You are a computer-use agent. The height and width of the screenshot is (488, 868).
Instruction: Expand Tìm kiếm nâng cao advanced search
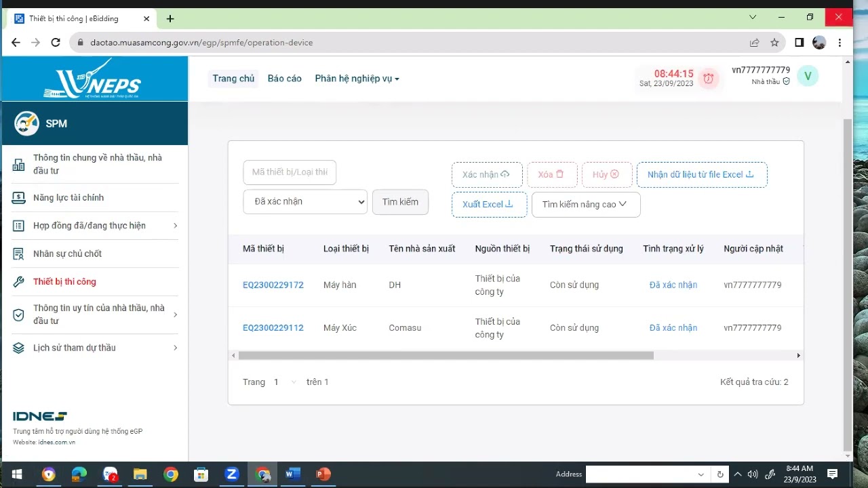point(586,204)
